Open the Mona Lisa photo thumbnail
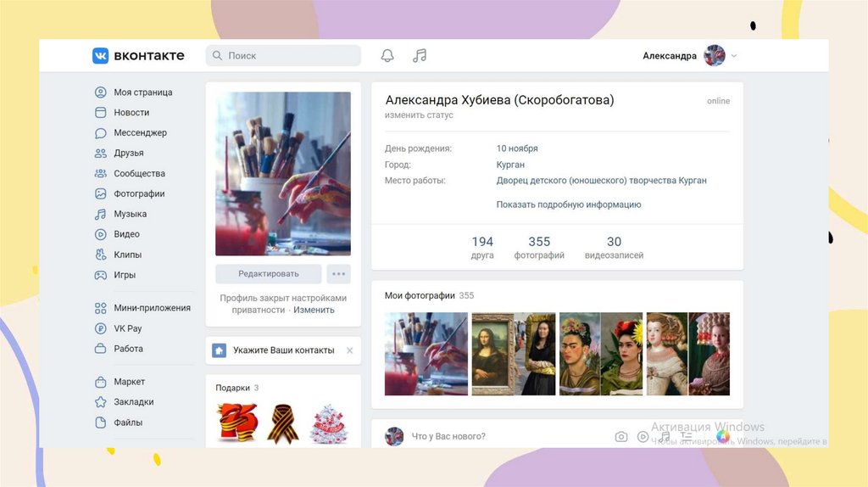This screenshot has width=868, height=487. [514, 354]
